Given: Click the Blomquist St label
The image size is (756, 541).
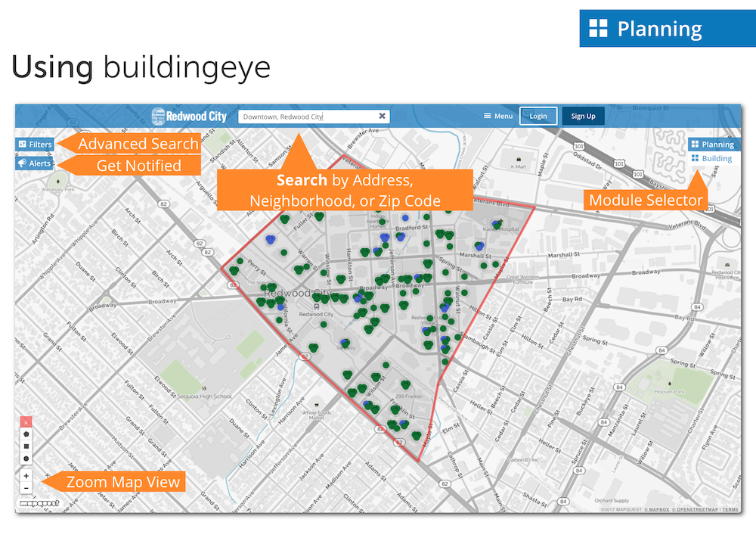Looking at the screenshot, I should [x=650, y=108].
